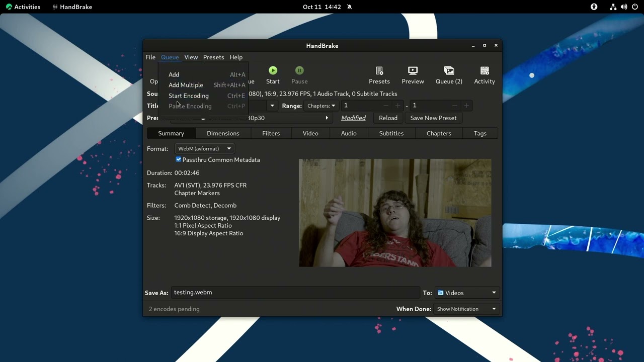Close the open Queue menu header

pos(170,57)
